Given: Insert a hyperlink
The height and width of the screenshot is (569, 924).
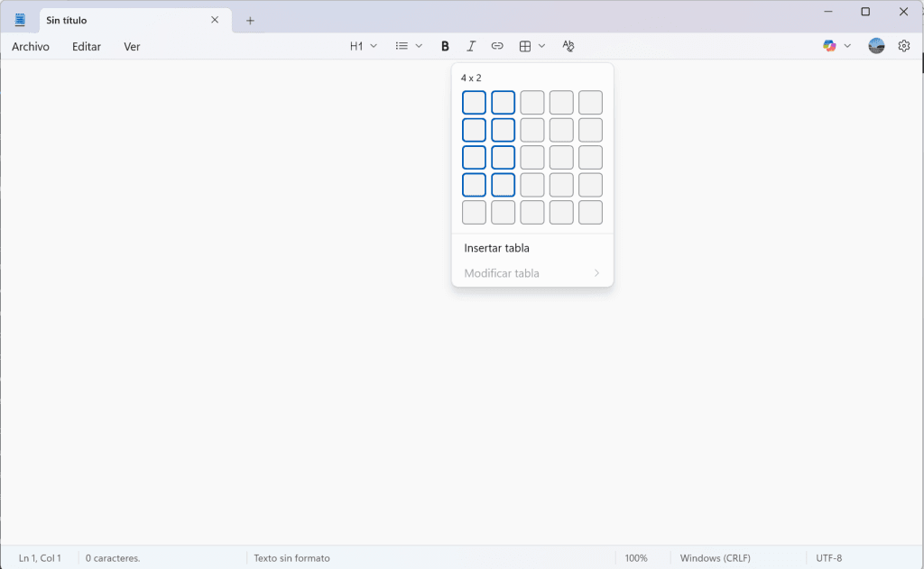Looking at the screenshot, I should [x=497, y=45].
